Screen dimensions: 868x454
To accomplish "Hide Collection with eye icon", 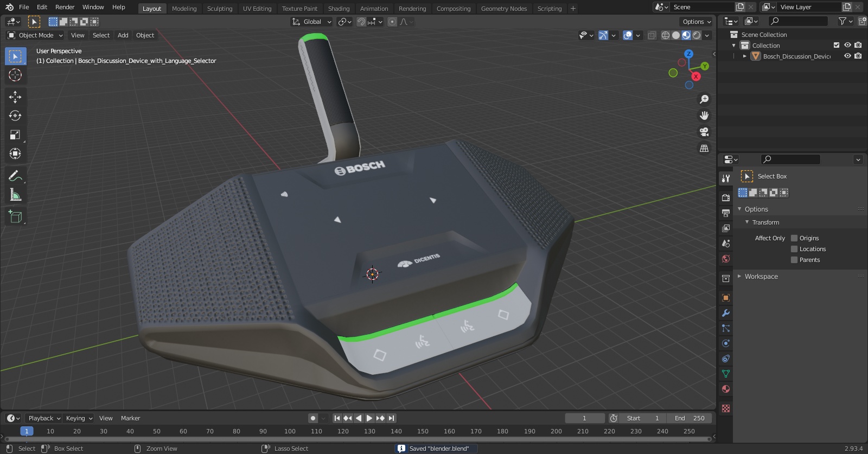I will [x=847, y=45].
